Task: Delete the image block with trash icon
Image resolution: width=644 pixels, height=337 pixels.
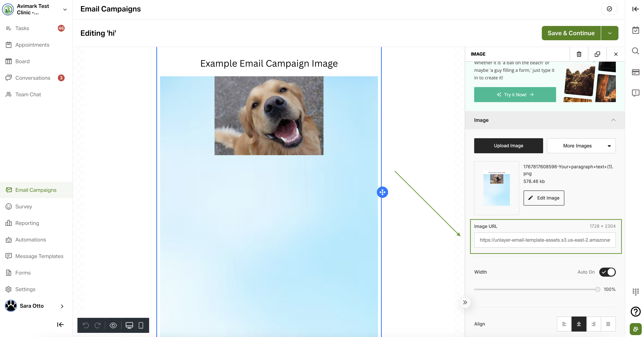Action: (579, 54)
